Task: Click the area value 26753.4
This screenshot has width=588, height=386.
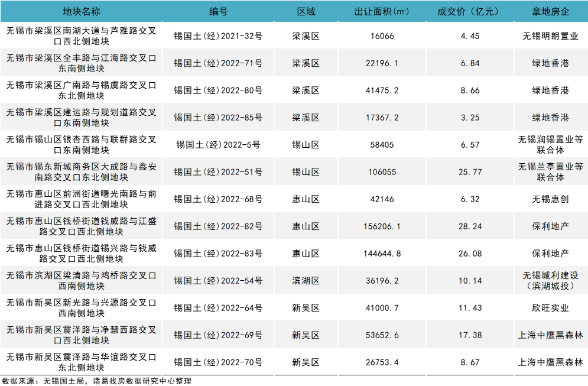Action: (x=382, y=362)
